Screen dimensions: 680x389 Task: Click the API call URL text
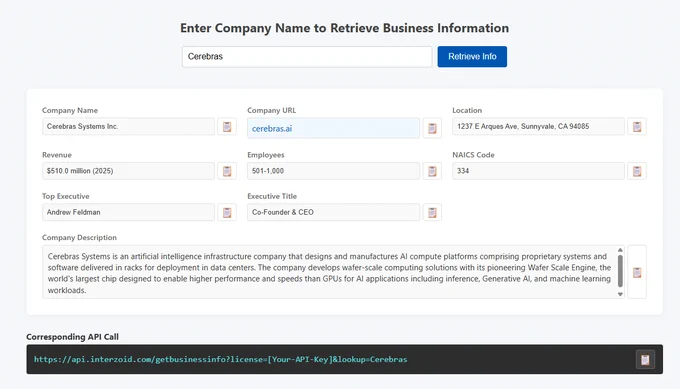click(220, 360)
